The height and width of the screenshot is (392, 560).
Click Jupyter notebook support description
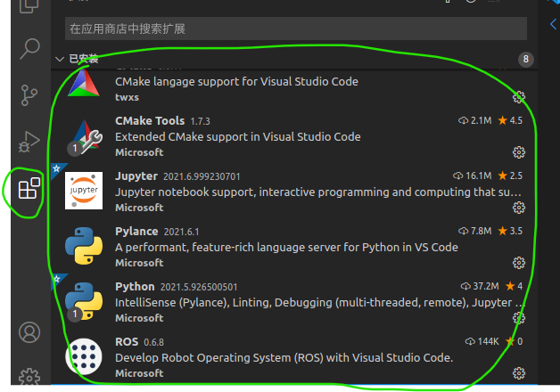(x=317, y=192)
